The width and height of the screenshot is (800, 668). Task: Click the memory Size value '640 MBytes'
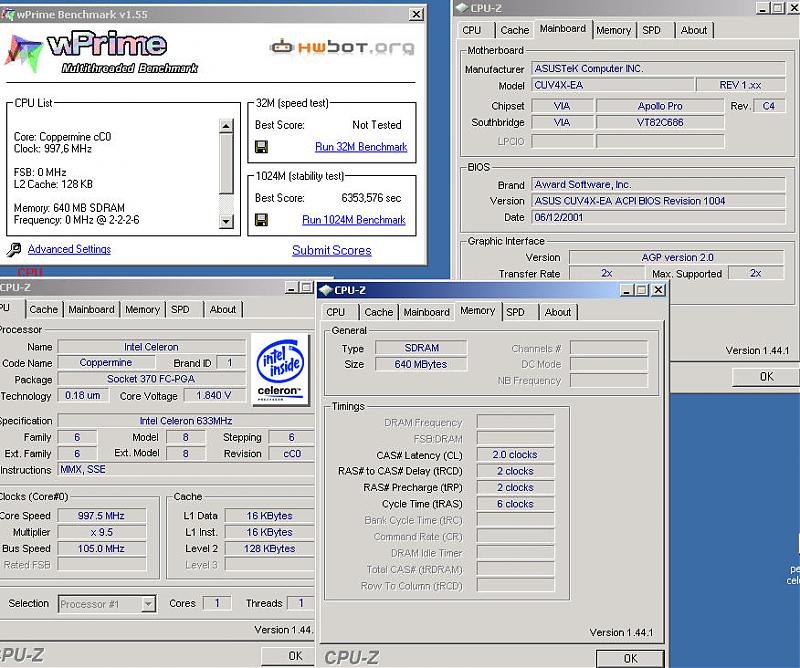(421, 364)
